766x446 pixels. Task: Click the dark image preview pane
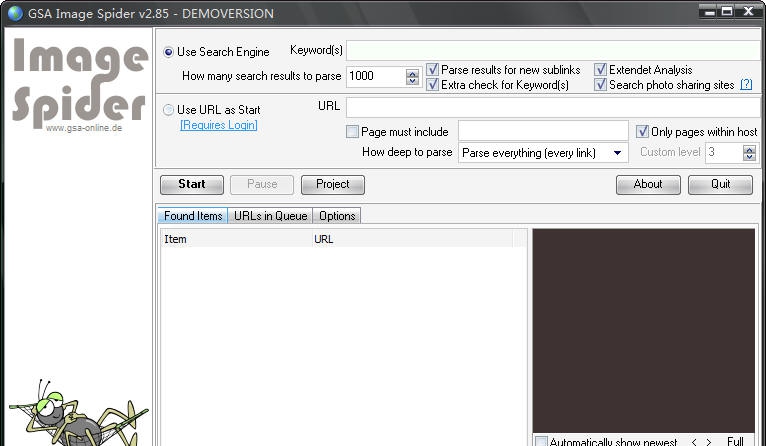[x=643, y=330]
